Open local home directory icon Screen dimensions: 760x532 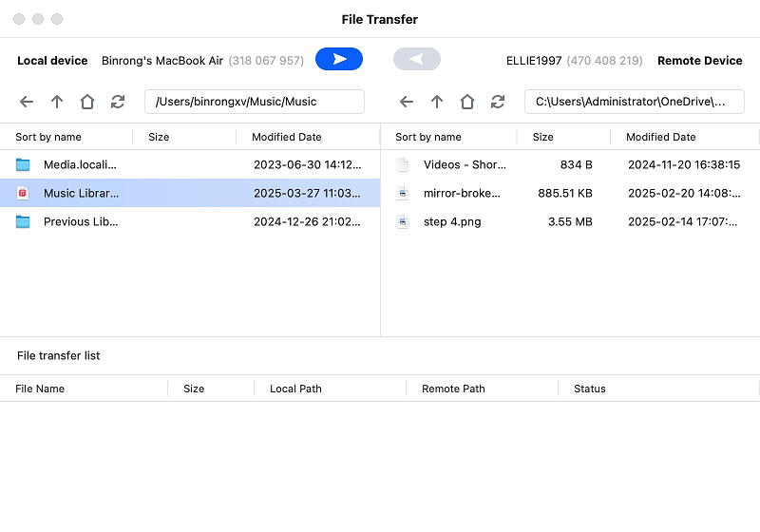[87, 102]
